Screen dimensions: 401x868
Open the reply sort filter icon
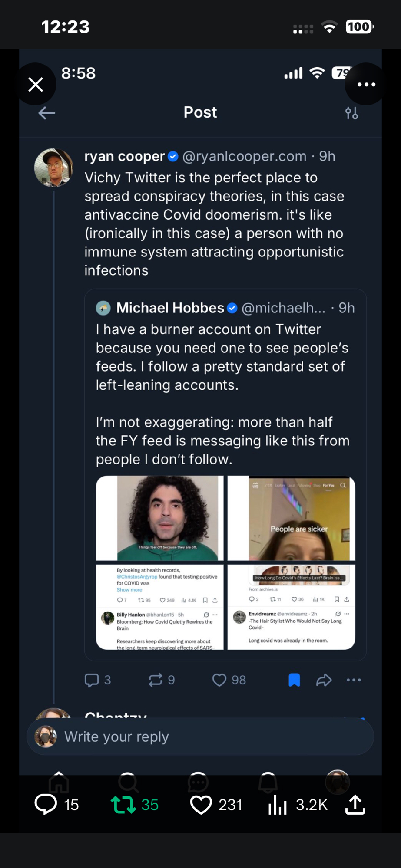[x=351, y=113]
